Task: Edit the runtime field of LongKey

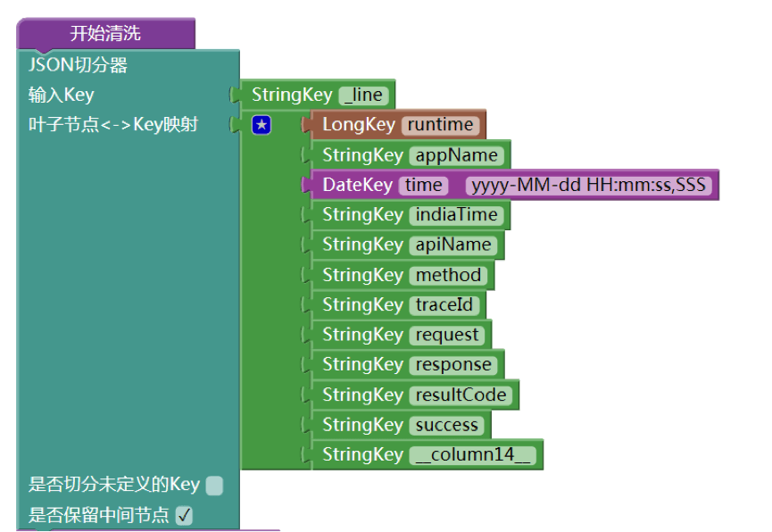Action: (x=440, y=125)
